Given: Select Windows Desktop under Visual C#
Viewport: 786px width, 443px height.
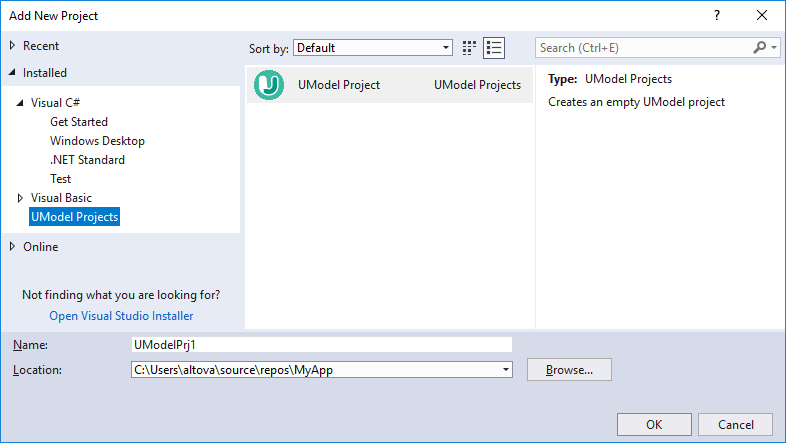Looking at the screenshot, I should coord(97,141).
